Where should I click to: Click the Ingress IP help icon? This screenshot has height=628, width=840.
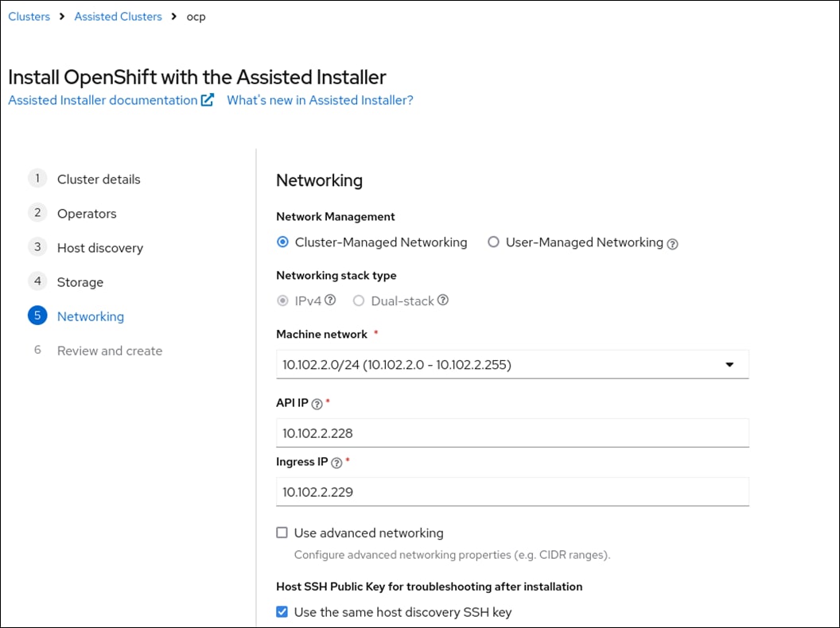point(336,463)
